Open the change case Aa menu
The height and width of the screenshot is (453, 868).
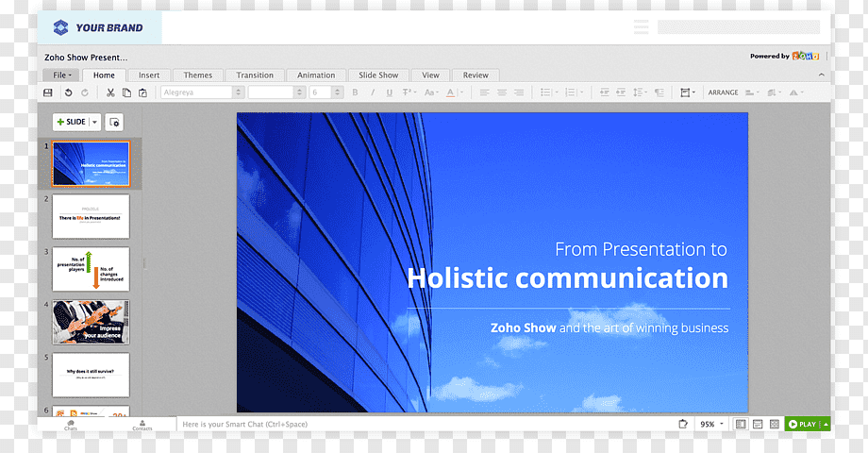click(x=430, y=92)
